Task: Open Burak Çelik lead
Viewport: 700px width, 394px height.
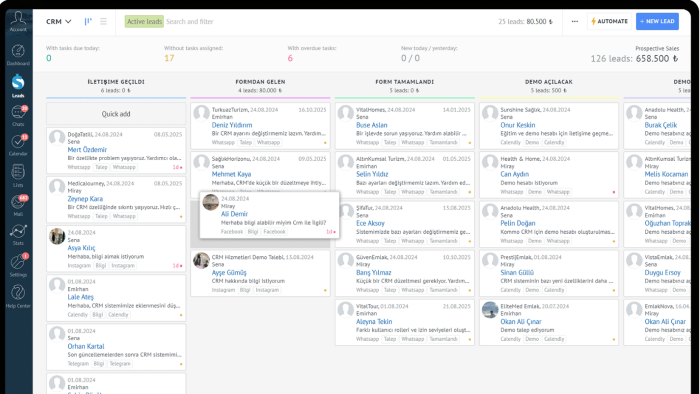Action: point(661,125)
